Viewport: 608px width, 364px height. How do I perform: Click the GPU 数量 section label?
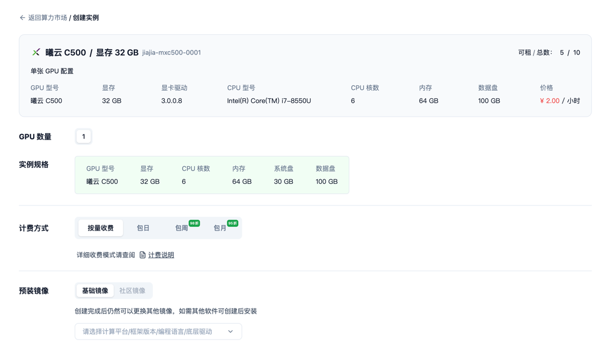[x=35, y=136]
